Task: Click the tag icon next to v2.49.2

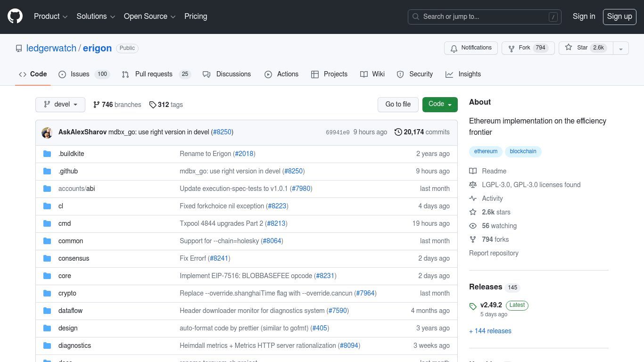Action: [473, 307]
